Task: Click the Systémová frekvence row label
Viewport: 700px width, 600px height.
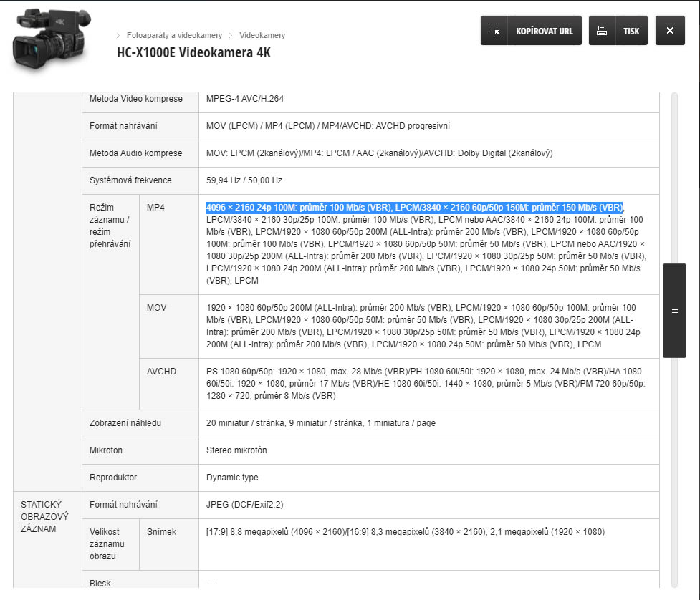Action: (x=130, y=180)
